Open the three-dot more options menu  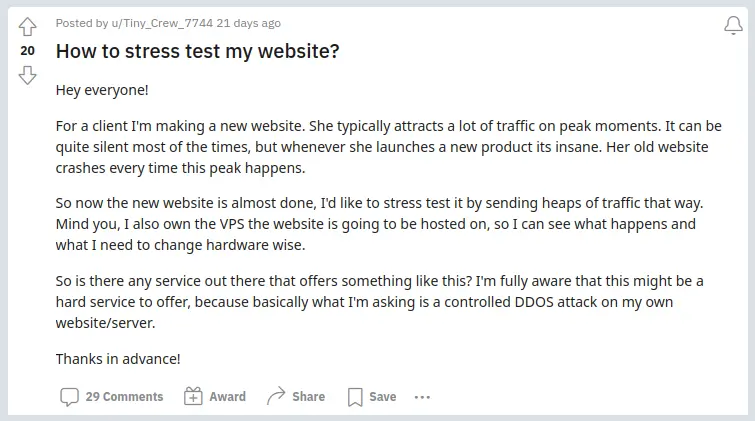click(422, 397)
